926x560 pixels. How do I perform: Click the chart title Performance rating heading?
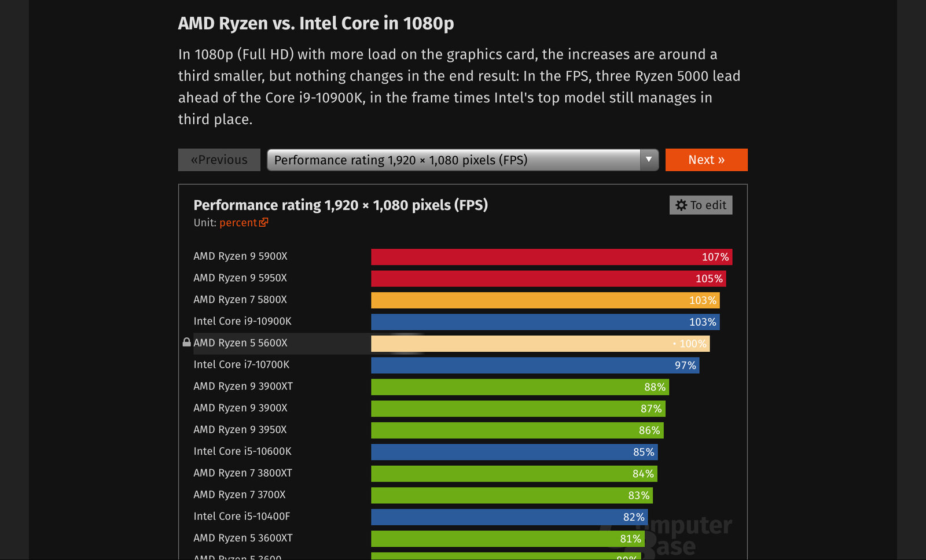point(341,205)
